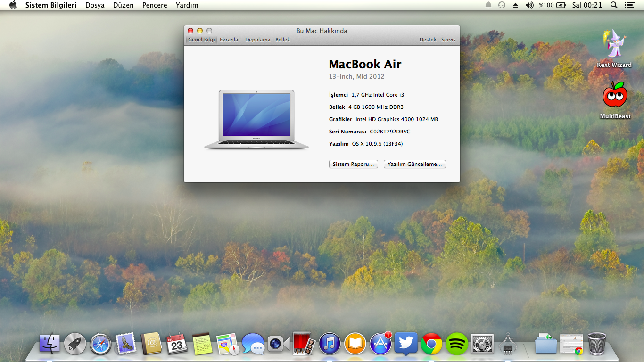Switch to the Ekranlar tab
The width and height of the screenshot is (644, 362).
tap(230, 40)
